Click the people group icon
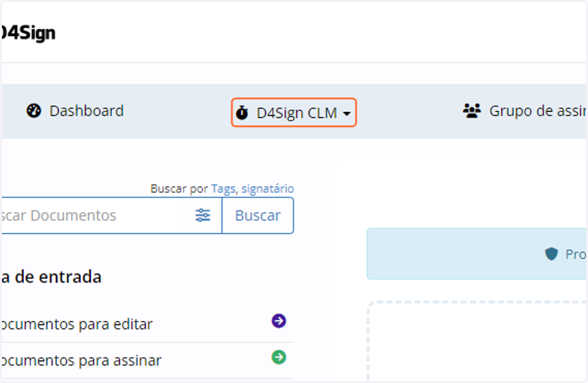This screenshot has height=383, width=588. point(472,111)
